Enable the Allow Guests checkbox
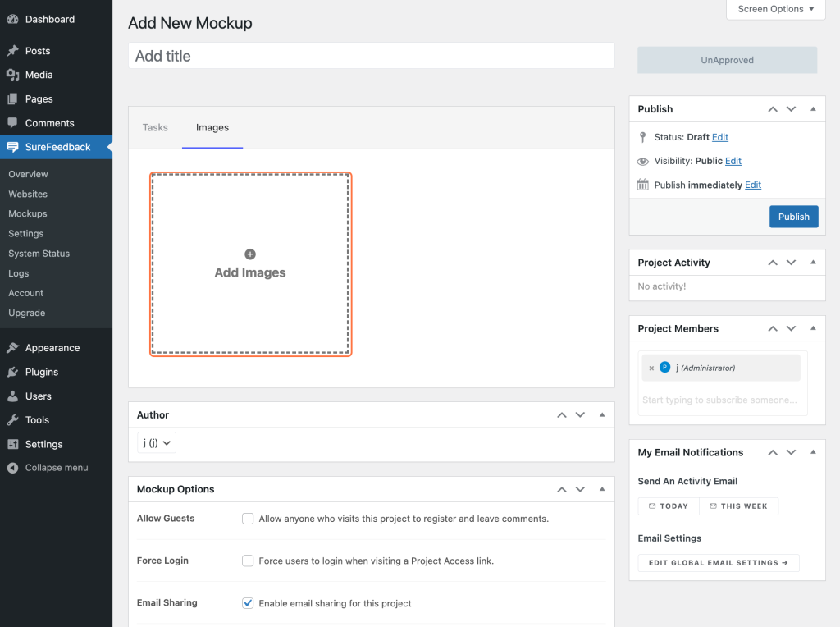This screenshot has height=627, width=840. 248,519
